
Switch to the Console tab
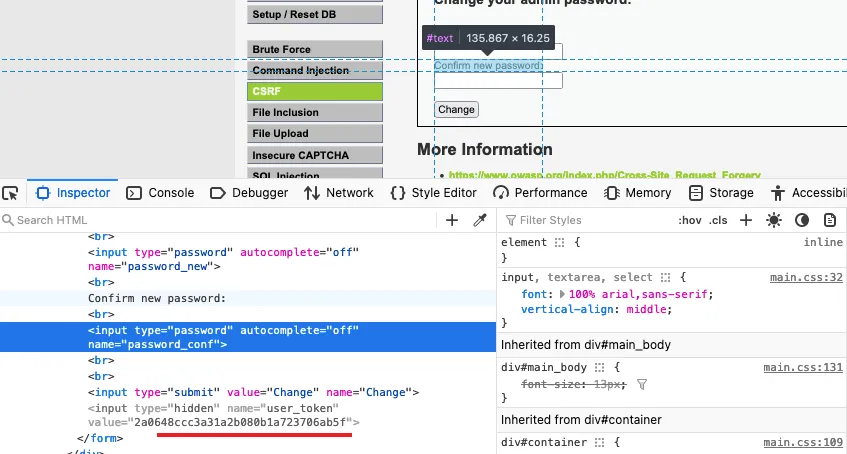(160, 193)
